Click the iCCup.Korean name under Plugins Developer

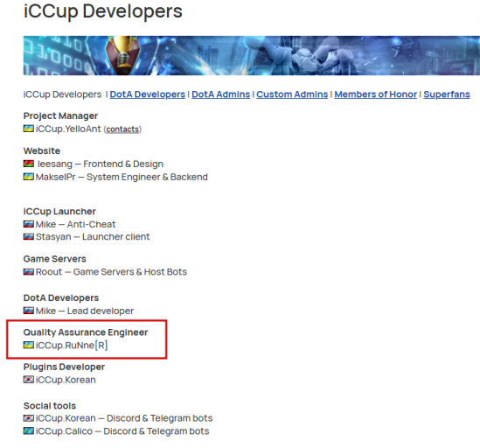pyautogui.click(x=66, y=380)
